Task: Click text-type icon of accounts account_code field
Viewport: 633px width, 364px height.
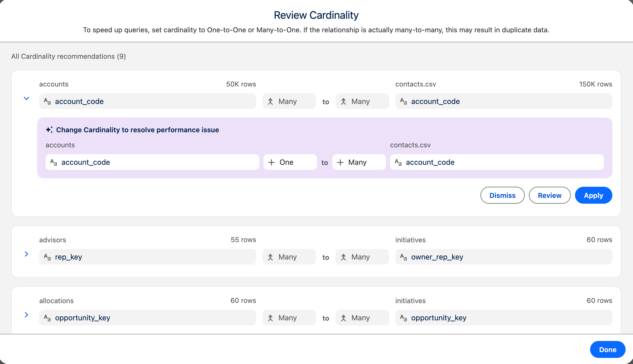Action: point(47,101)
